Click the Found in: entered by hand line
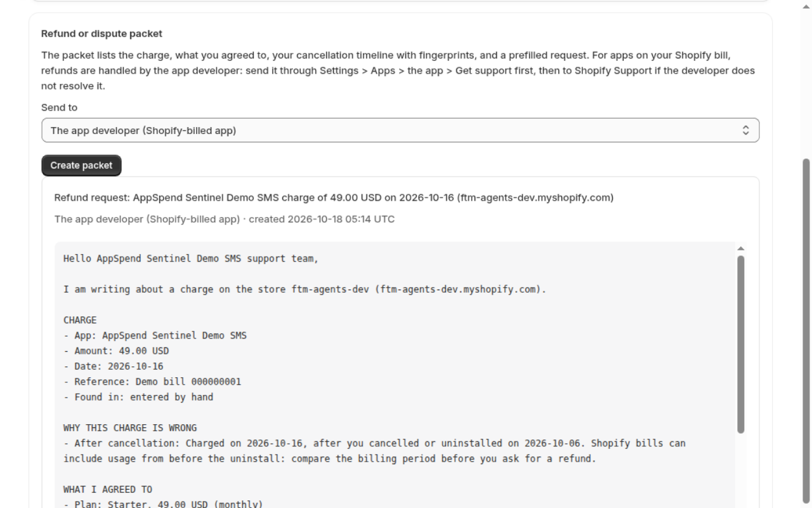The width and height of the screenshot is (812, 508). [138, 397]
